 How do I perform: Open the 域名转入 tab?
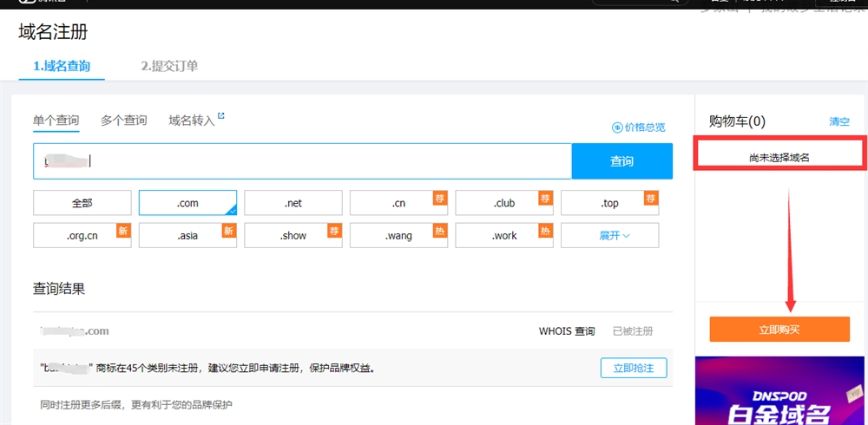coord(191,121)
